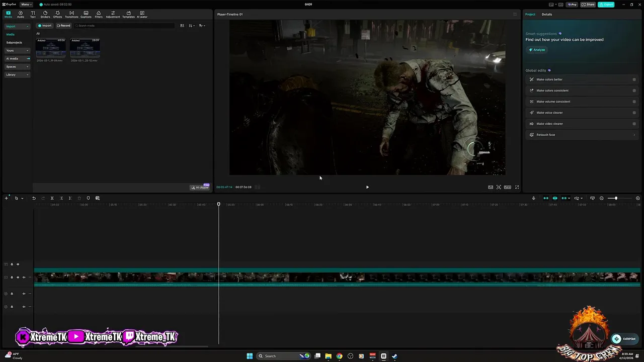
Task: Open the EditPilot floating assistant
Action: point(624,339)
